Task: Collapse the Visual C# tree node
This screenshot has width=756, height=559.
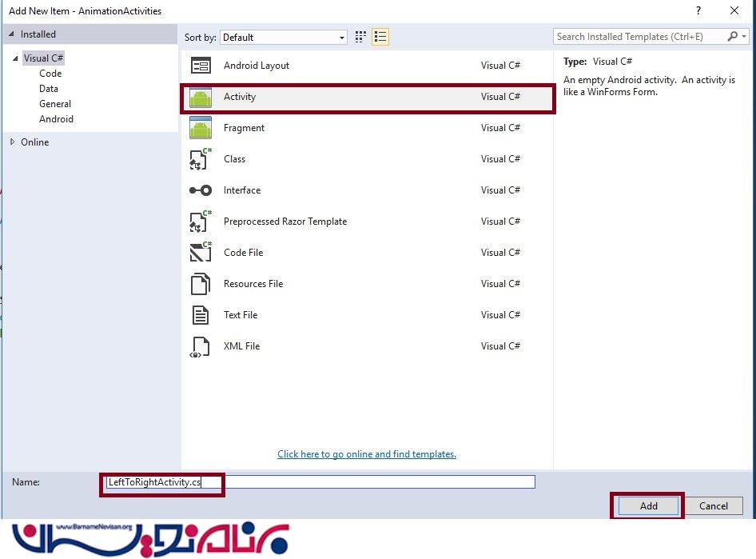Action: tap(14, 58)
